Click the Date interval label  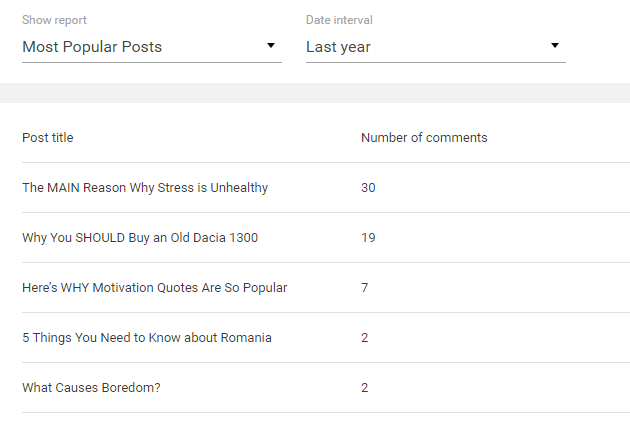coord(339,20)
